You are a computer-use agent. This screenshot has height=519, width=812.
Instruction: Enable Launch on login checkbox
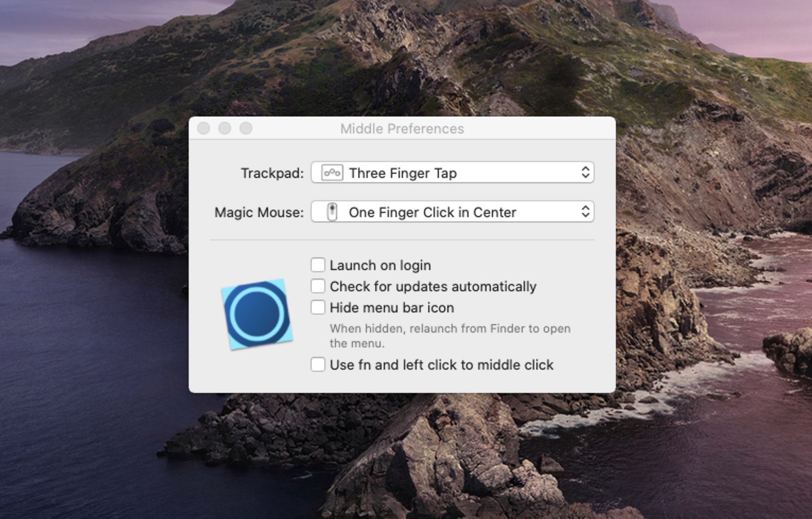(318, 265)
